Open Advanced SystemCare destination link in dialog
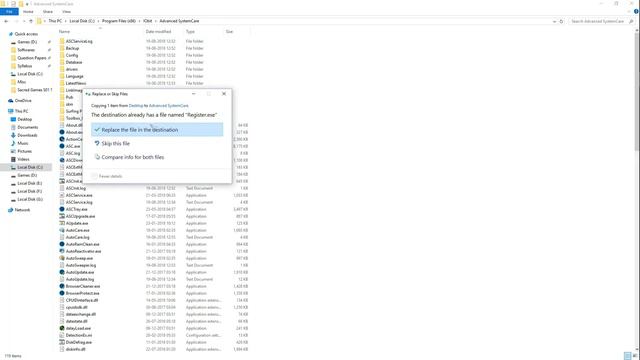This screenshot has width=640, height=360. click(x=169, y=106)
